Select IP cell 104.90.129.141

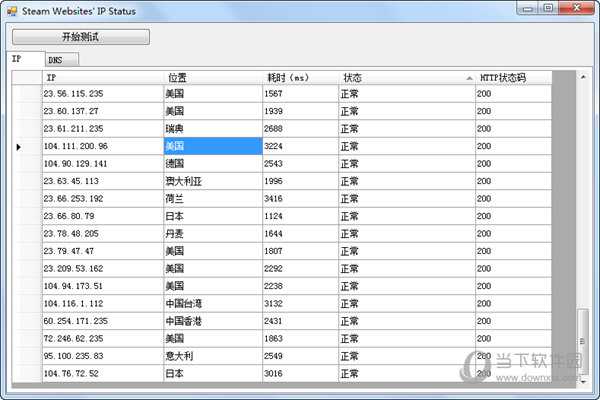click(x=103, y=164)
